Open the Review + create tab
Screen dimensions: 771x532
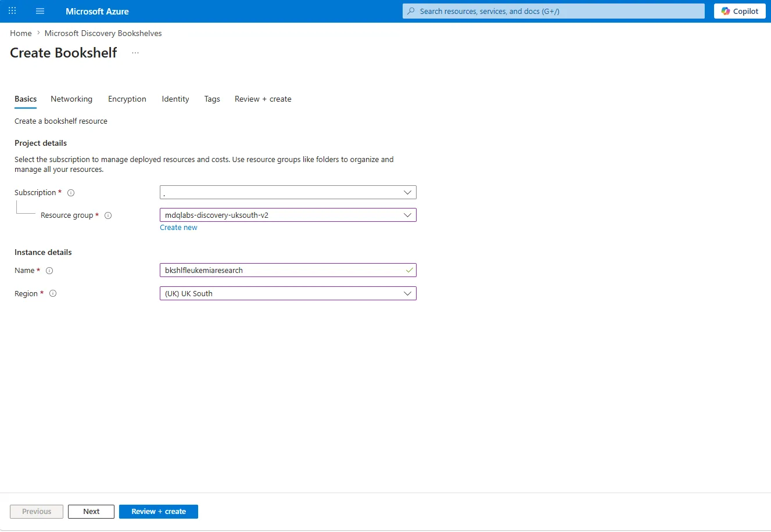[x=263, y=99]
